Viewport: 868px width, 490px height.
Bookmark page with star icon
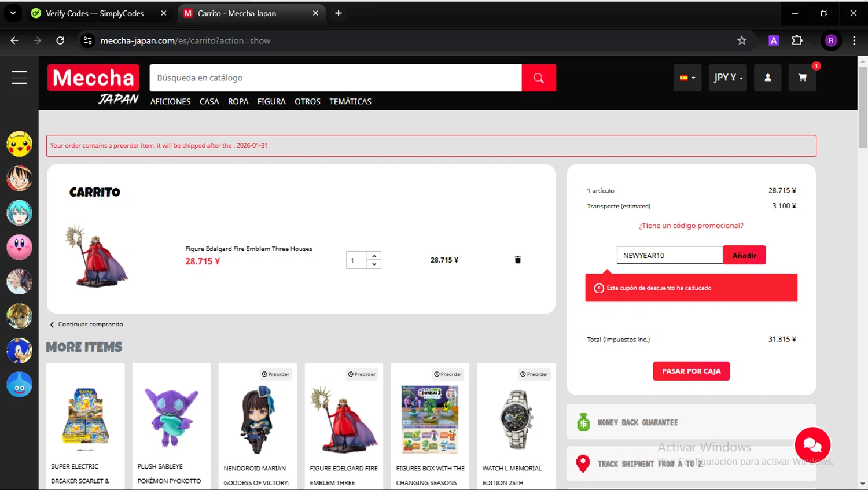tap(742, 40)
